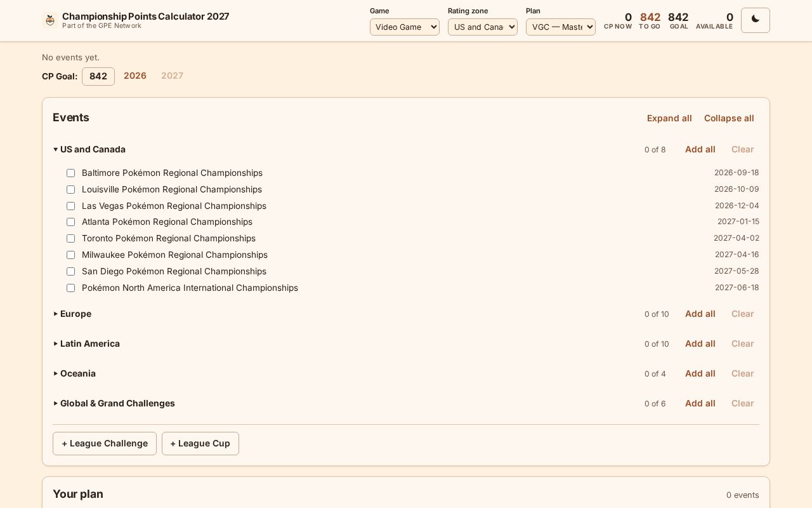
Task: Clear the Global & Grand Challenges selections
Action: 742,403
